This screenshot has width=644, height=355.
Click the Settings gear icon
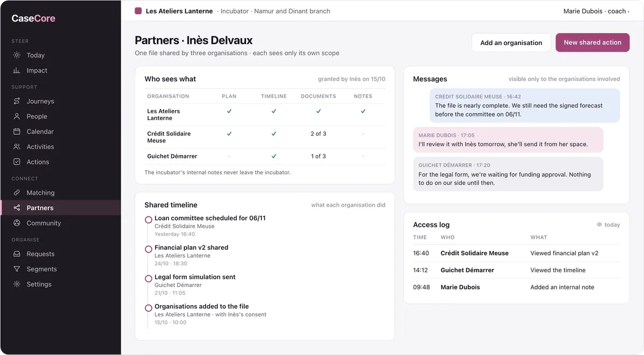pos(17,284)
